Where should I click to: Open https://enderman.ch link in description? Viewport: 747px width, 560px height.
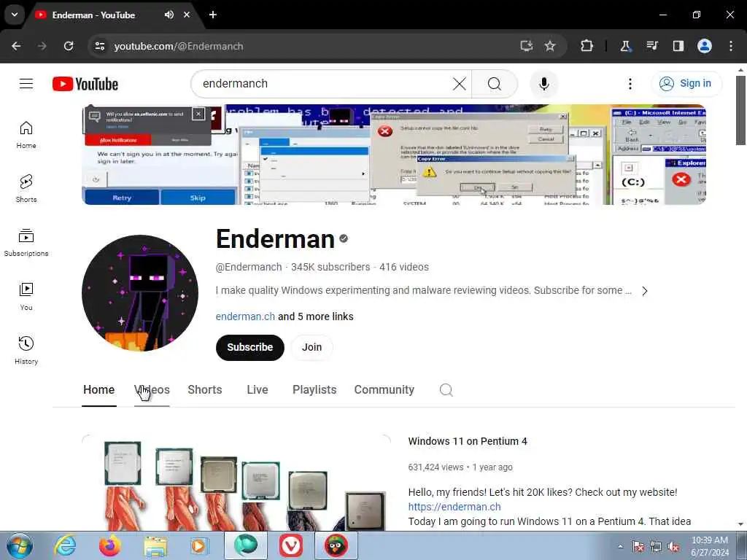[454, 507]
